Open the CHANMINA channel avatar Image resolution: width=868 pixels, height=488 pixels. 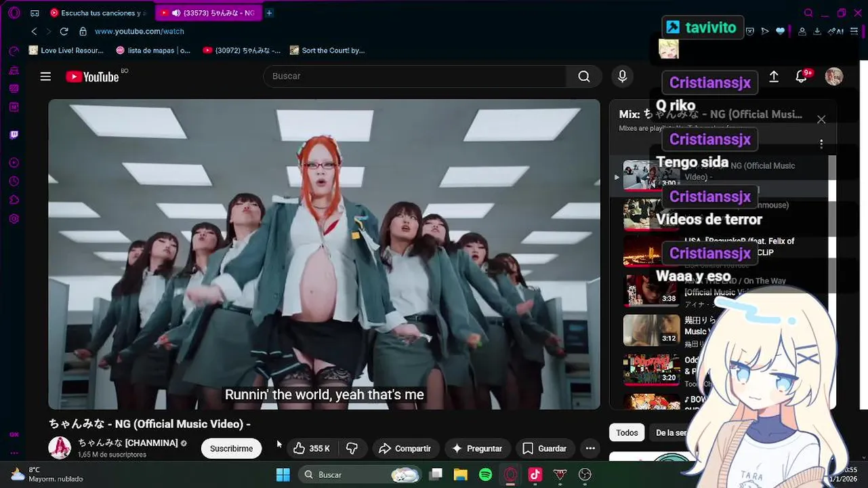60,448
